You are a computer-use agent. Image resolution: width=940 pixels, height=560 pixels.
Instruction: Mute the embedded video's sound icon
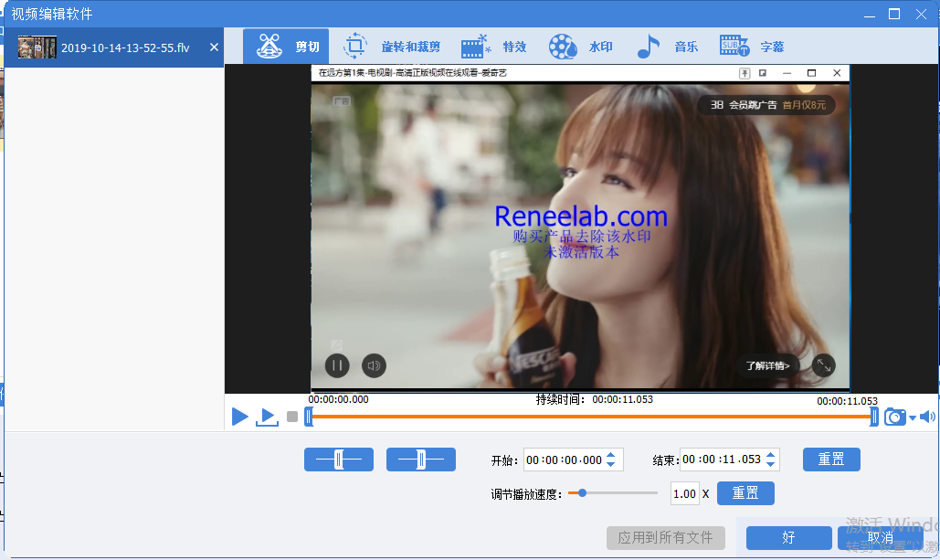[x=375, y=365]
